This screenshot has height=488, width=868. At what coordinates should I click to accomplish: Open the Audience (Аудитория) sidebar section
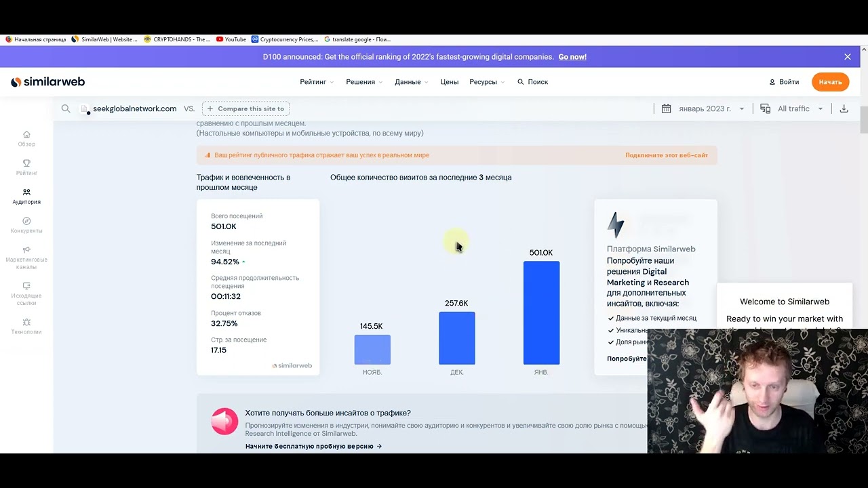(26, 197)
